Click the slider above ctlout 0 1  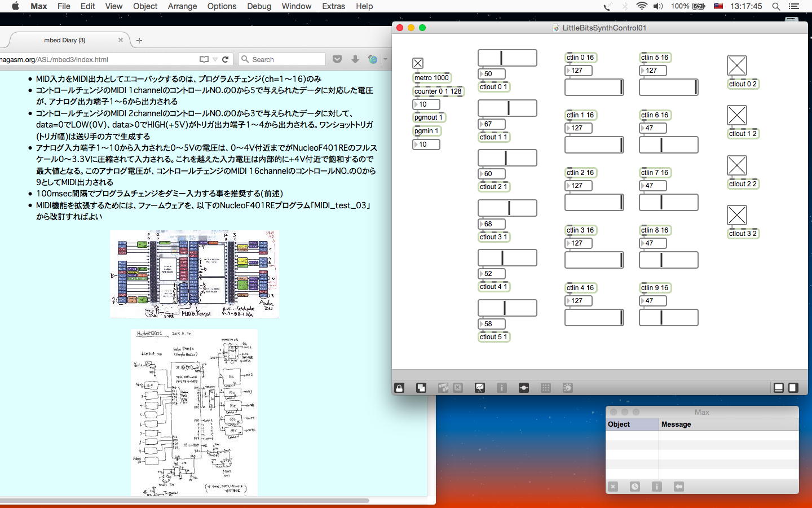(507, 58)
